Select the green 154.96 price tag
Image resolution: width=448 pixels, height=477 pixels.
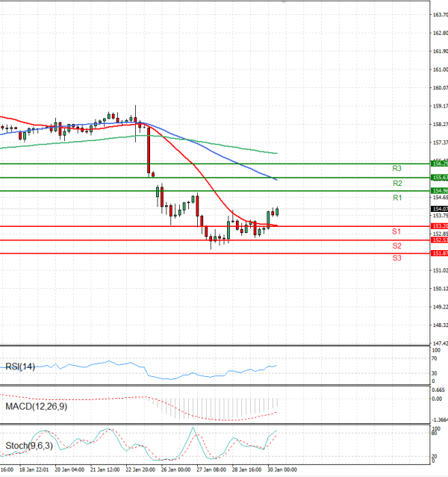439,191
